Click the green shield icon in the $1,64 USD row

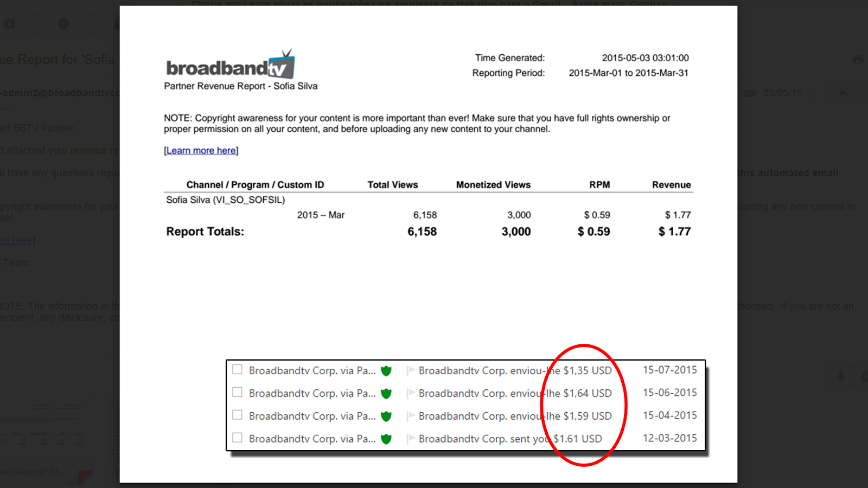pos(386,394)
